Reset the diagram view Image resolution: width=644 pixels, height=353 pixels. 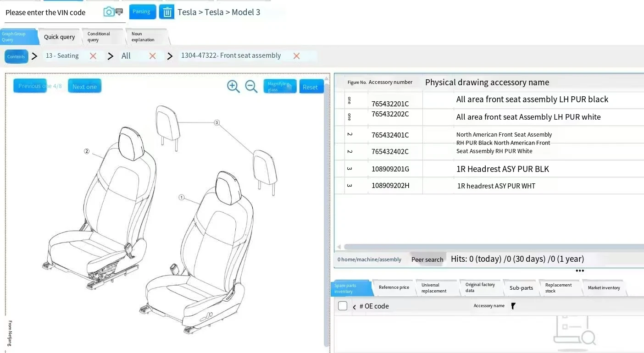pos(311,87)
